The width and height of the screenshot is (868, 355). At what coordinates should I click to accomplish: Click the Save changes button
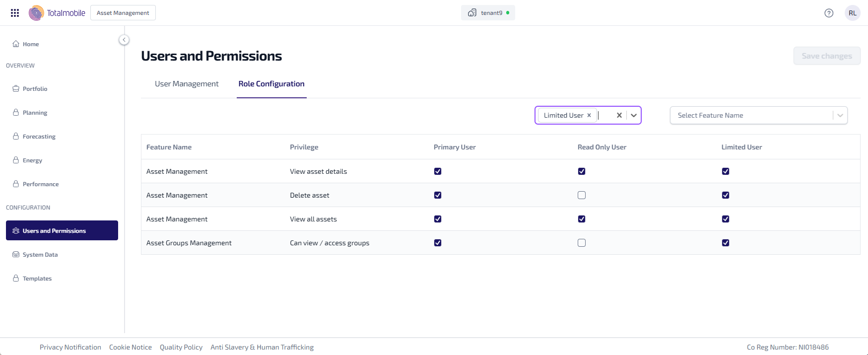click(x=826, y=56)
